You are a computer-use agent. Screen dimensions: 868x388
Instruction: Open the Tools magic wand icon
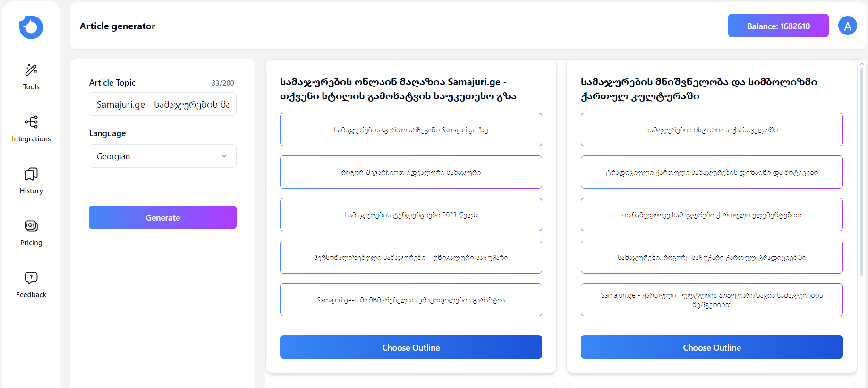pos(31,70)
